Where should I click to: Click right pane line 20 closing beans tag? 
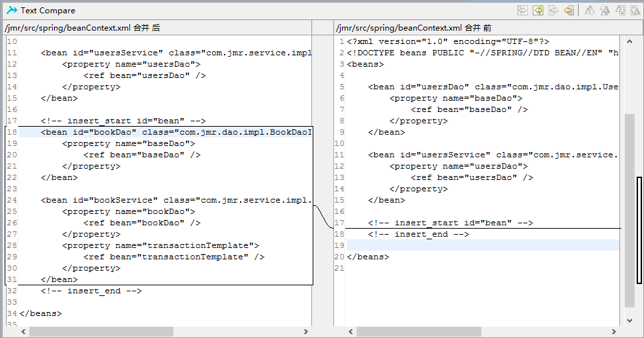pyautogui.click(x=368, y=257)
